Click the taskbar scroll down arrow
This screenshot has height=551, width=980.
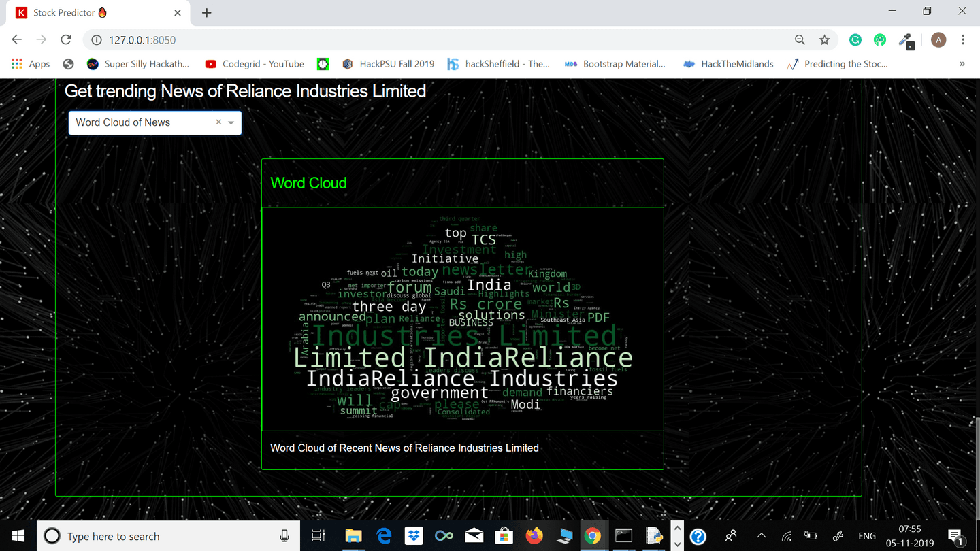(x=676, y=544)
